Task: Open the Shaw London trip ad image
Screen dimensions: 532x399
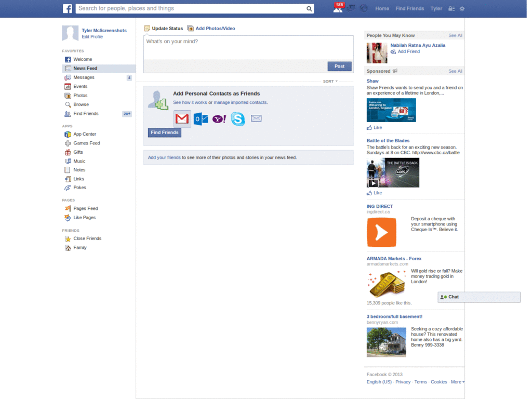Action: tap(391, 110)
